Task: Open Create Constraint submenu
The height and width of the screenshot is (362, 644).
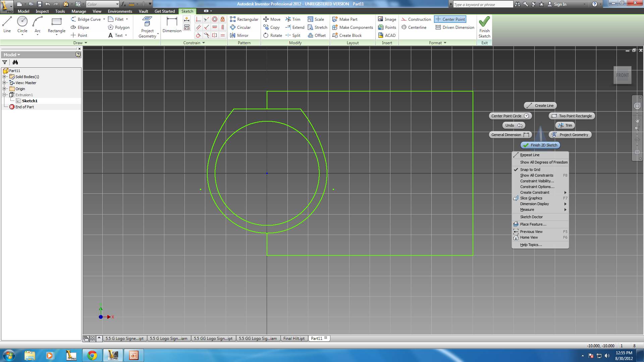Action: 540,192
